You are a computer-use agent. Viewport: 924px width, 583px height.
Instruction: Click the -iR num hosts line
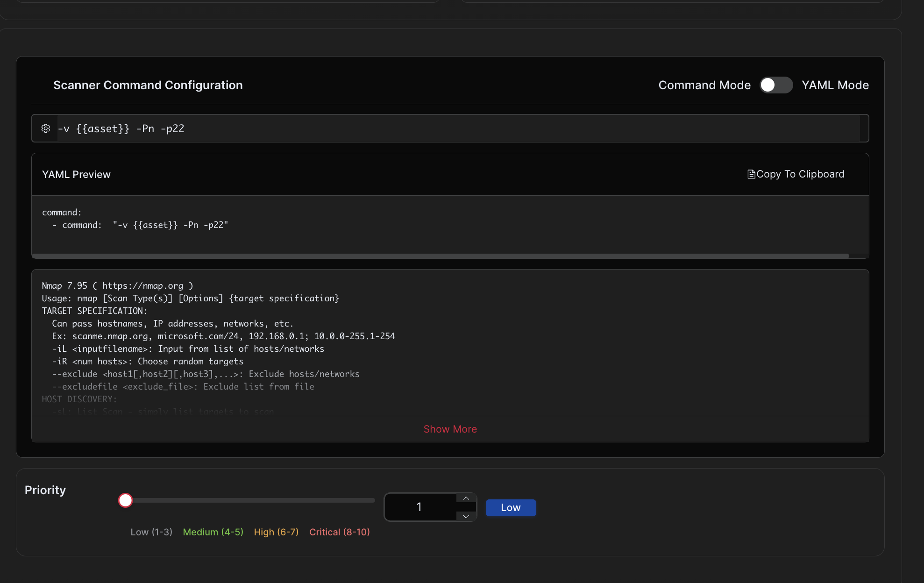click(148, 361)
